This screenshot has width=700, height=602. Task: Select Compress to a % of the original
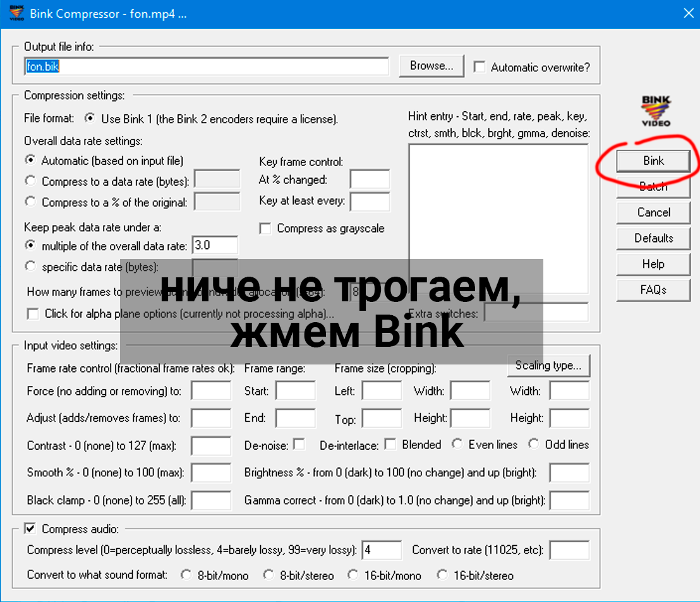[30, 202]
